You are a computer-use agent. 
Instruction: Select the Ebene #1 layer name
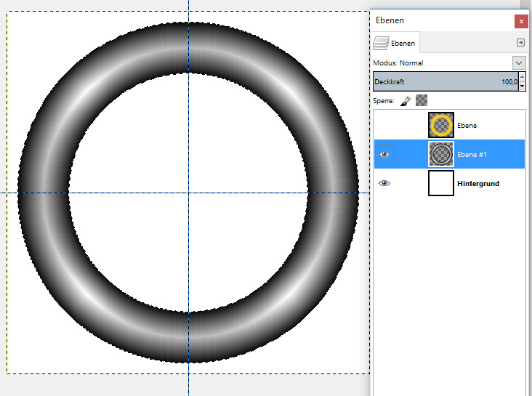472,155
